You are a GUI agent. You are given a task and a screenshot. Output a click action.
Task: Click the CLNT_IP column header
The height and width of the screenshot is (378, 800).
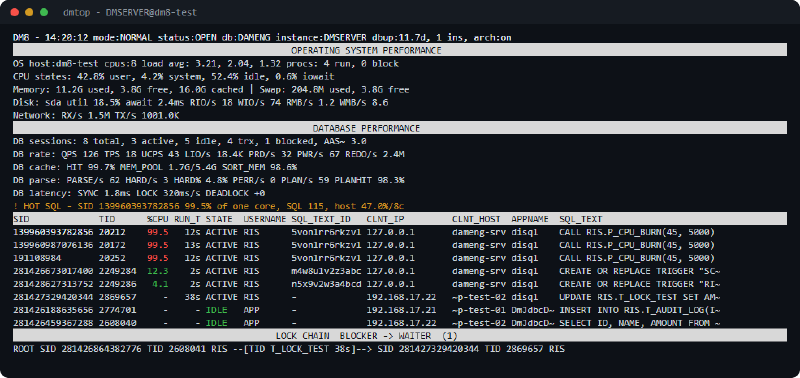[x=384, y=219]
